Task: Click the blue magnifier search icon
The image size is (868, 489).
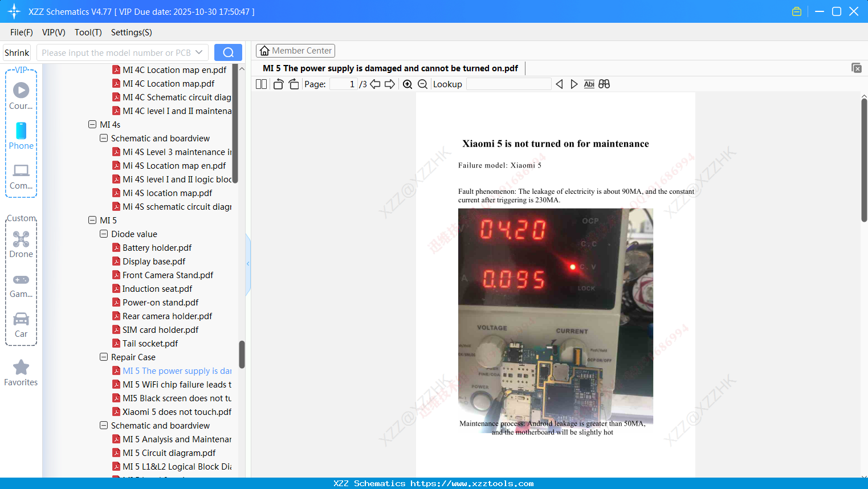Action: tap(227, 52)
